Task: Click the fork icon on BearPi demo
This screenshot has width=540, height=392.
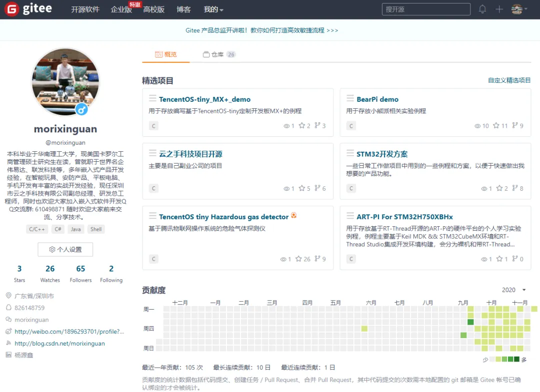Action: pos(515,125)
